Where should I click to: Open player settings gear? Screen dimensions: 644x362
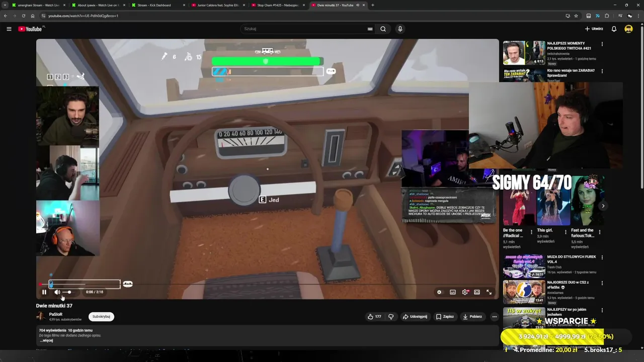point(465,292)
